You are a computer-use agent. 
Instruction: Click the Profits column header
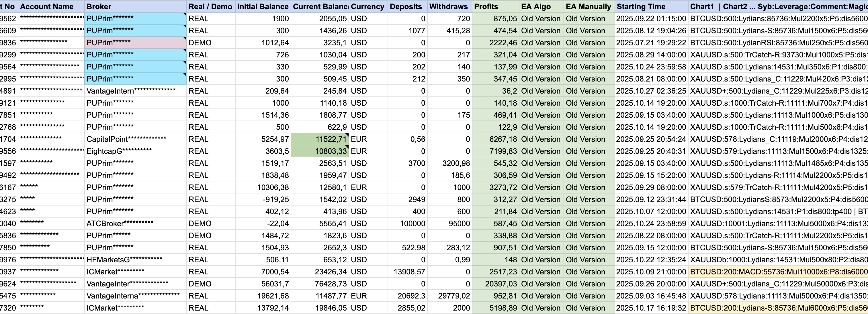click(495, 6)
